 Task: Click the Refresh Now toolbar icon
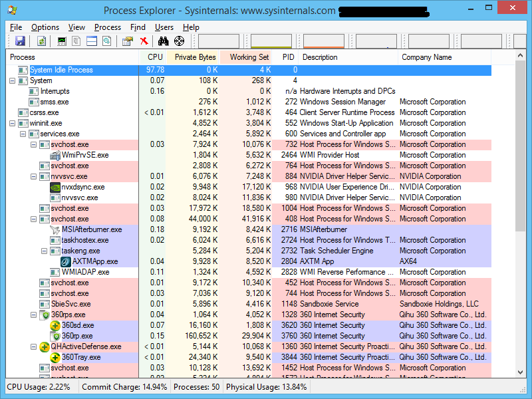click(x=41, y=41)
